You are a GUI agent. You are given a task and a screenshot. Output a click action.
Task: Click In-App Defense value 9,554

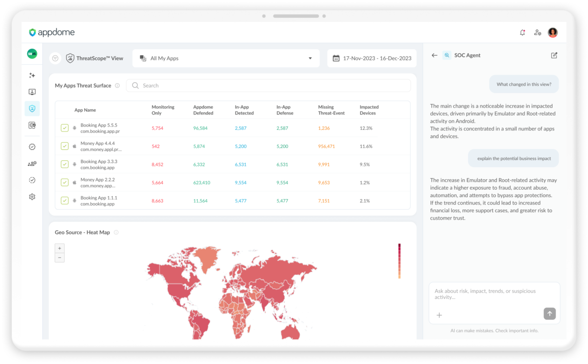pyautogui.click(x=282, y=183)
